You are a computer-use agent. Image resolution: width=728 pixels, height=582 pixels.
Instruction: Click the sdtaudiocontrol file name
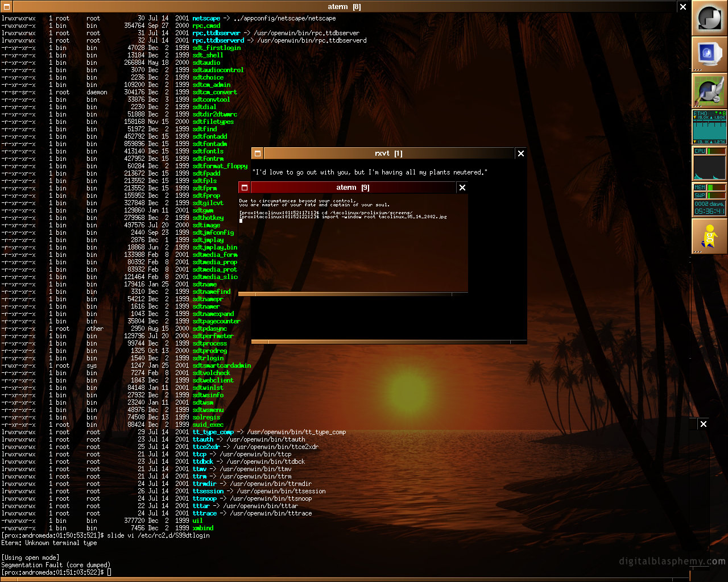tap(218, 70)
